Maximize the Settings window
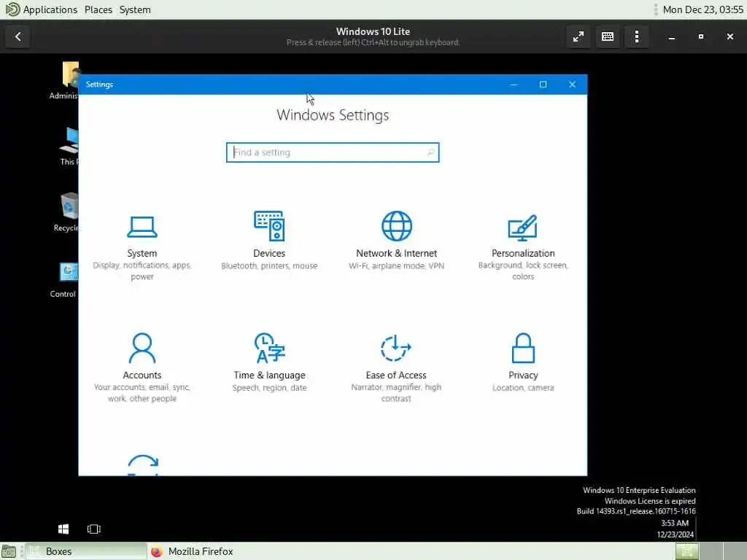Image resolution: width=747 pixels, height=560 pixels. pos(543,85)
